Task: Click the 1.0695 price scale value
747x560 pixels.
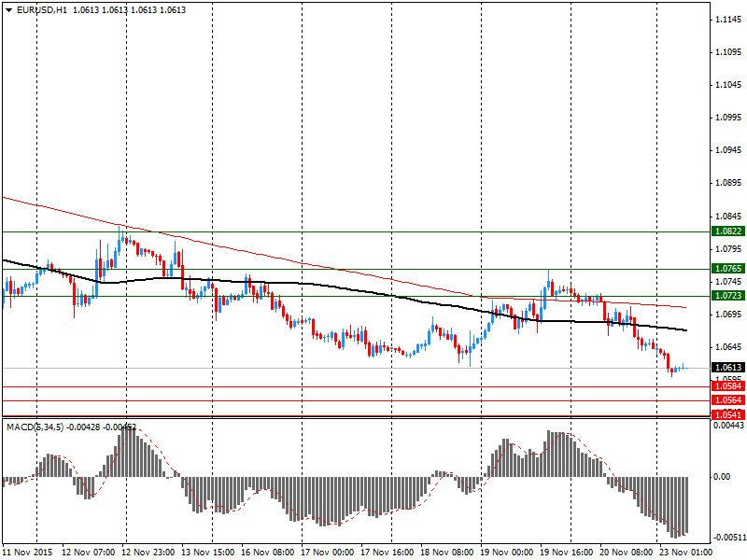Action: tap(729, 315)
